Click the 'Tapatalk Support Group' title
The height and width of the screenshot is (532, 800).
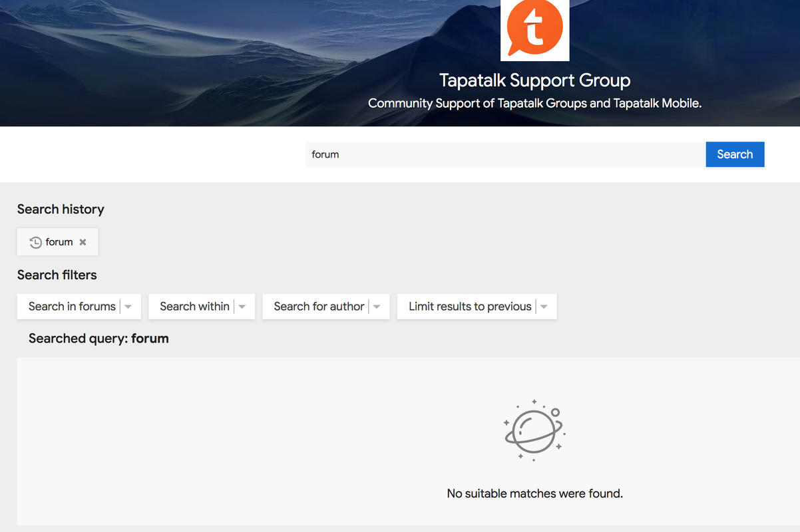[x=535, y=80]
